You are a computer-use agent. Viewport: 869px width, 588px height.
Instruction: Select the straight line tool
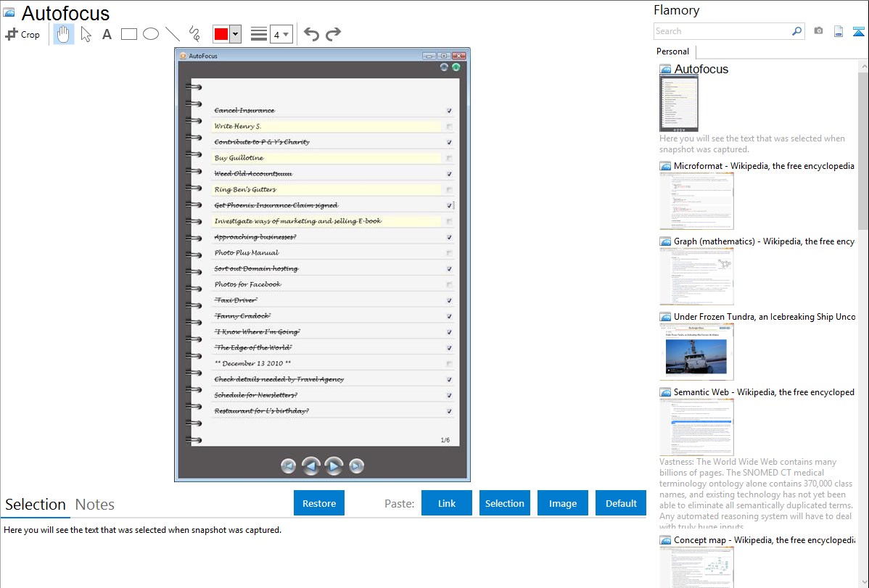(x=173, y=34)
